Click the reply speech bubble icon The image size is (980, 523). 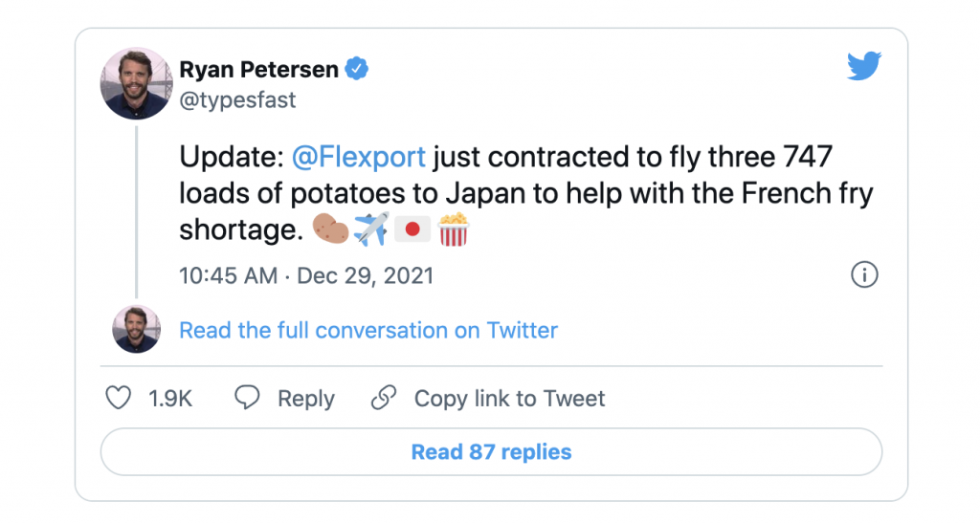[x=247, y=398]
